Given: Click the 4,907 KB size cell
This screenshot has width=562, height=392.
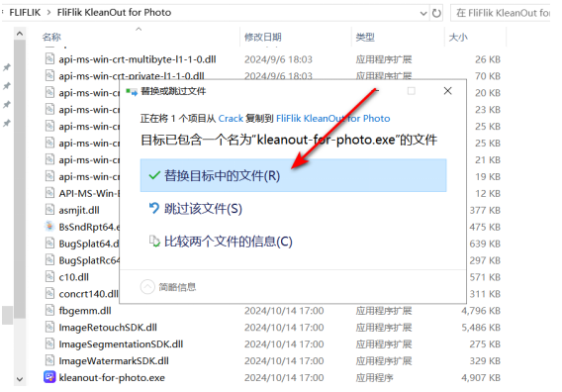Looking at the screenshot, I should click(x=481, y=378).
